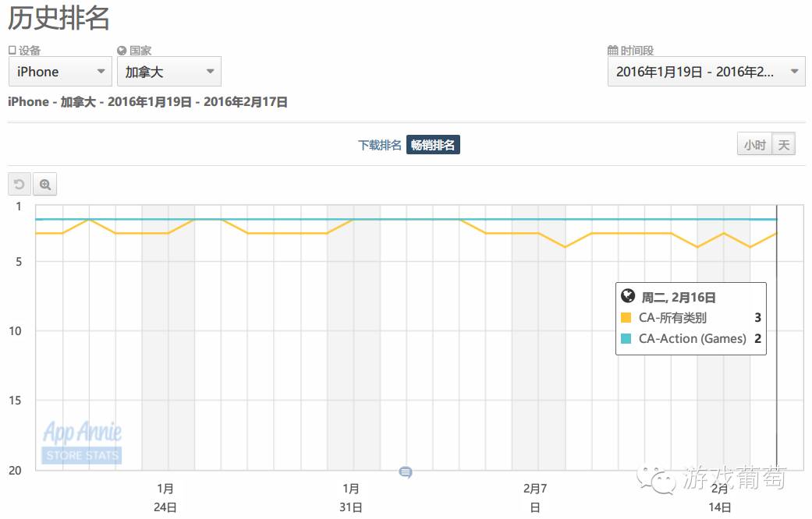Click the device icon beside 设备
The image size is (812, 519).
[x=12, y=51]
